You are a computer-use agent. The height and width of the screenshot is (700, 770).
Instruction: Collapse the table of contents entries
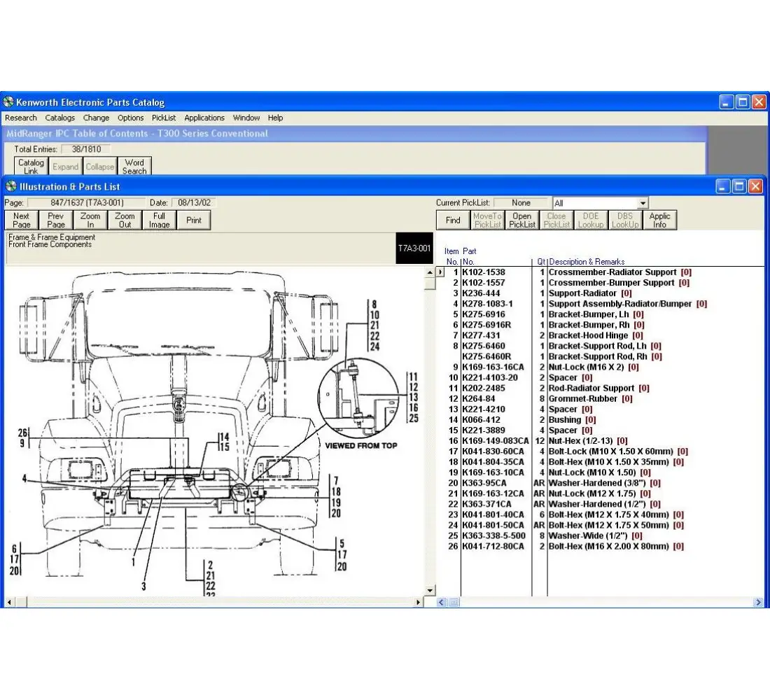[x=99, y=167]
